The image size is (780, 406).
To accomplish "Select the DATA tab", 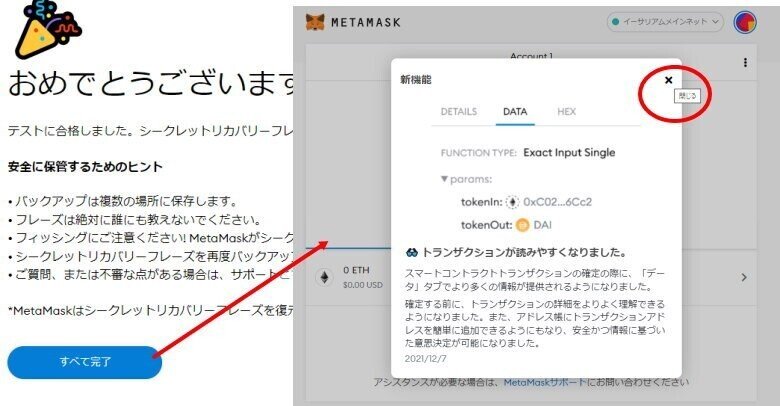I will click(x=515, y=111).
